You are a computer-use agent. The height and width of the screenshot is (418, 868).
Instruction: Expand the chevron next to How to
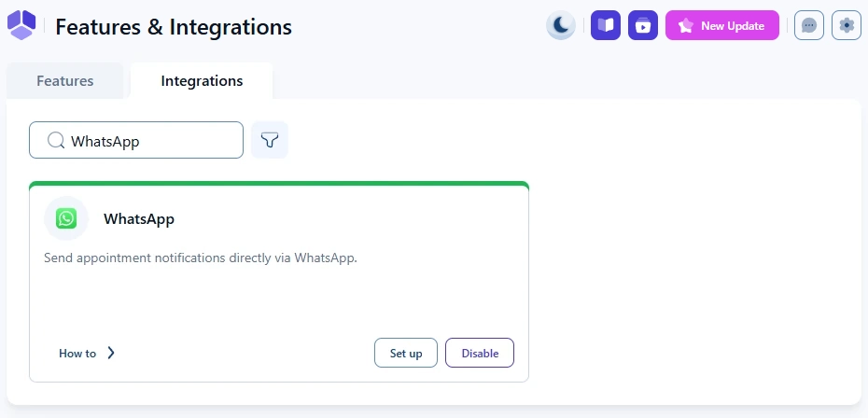coord(111,353)
